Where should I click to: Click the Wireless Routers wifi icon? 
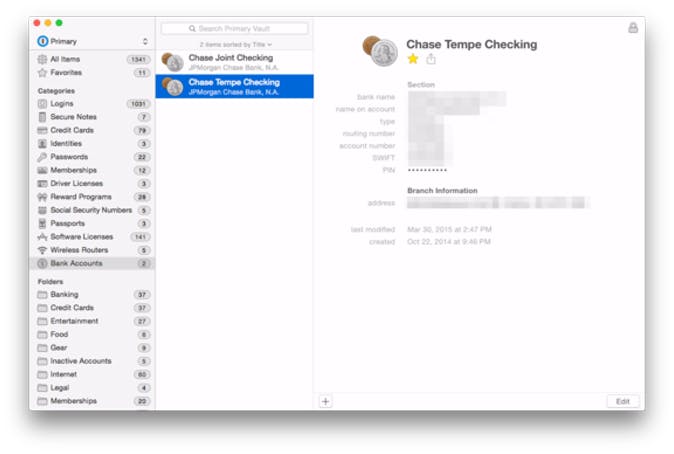tap(42, 250)
